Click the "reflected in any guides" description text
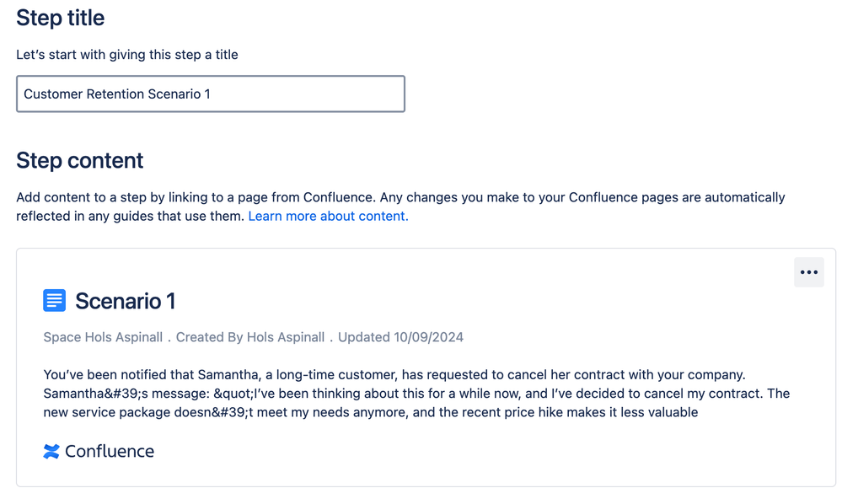The height and width of the screenshot is (504, 842). coord(131,216)
